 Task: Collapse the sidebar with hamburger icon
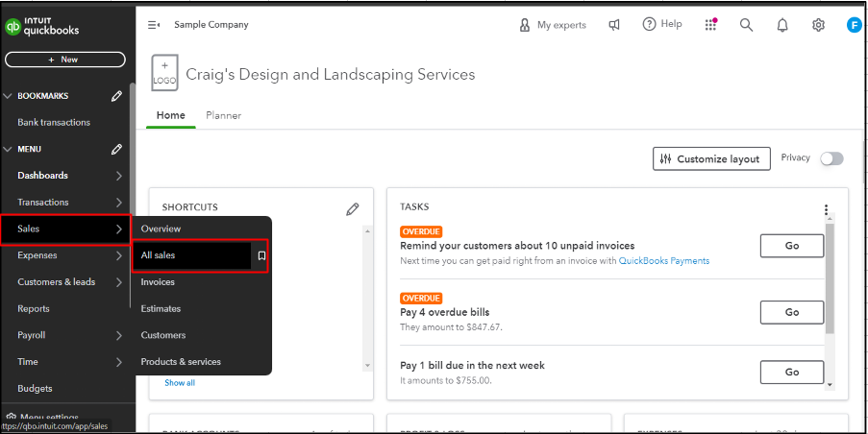pyautogui.click(x=154, y=25)
